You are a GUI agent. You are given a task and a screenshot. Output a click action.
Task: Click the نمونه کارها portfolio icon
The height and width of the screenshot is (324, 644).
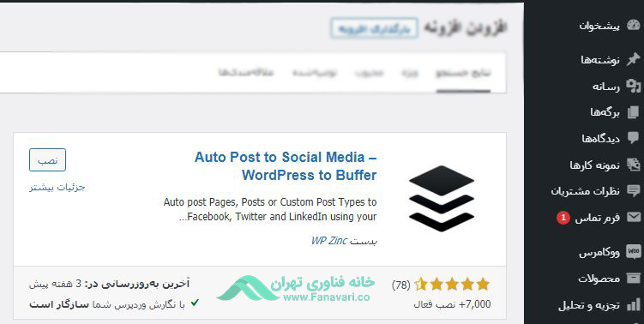pos(634,165)
